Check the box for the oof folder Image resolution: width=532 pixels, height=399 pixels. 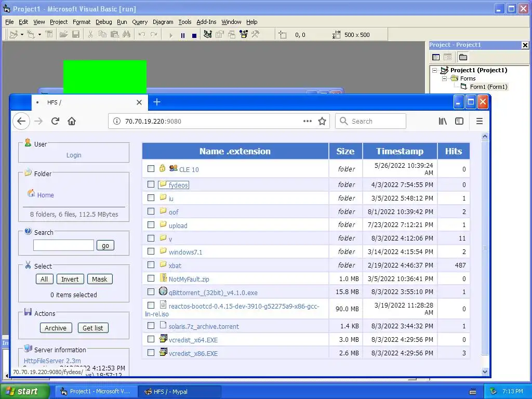click(151, 211)
